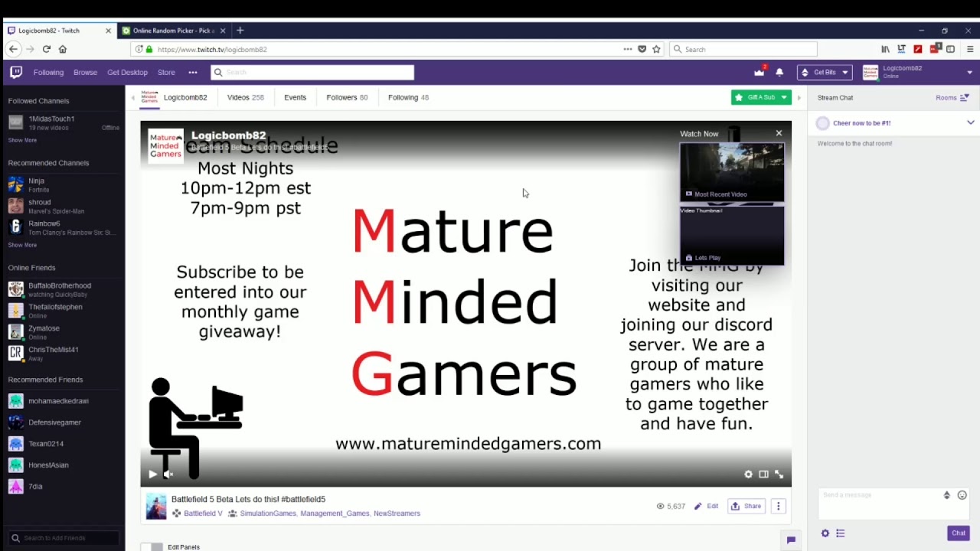Open the SimulationGames community link

click(x=268, y=514)
